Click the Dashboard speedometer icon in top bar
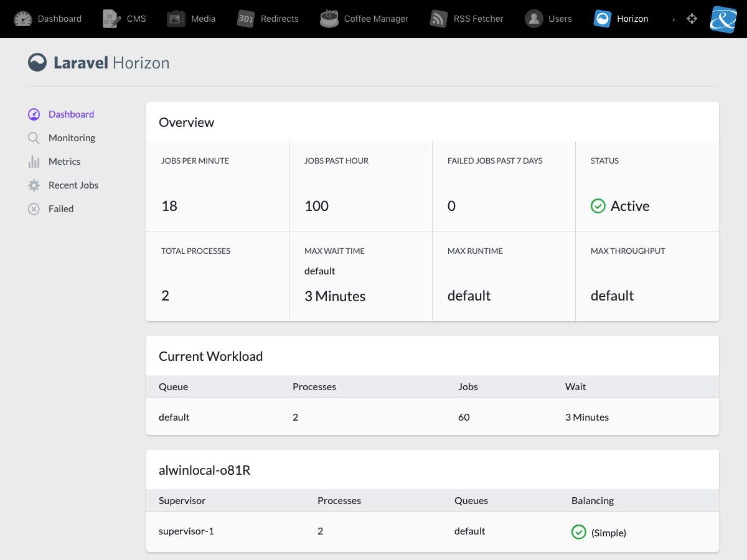747x560 pixels. coord(22,19)
